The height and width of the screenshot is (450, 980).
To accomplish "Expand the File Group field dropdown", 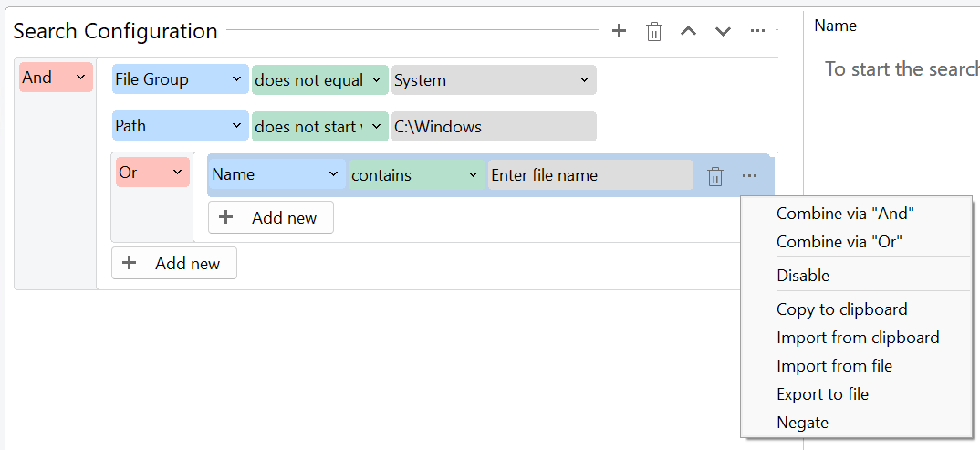I will pos(181,79).
